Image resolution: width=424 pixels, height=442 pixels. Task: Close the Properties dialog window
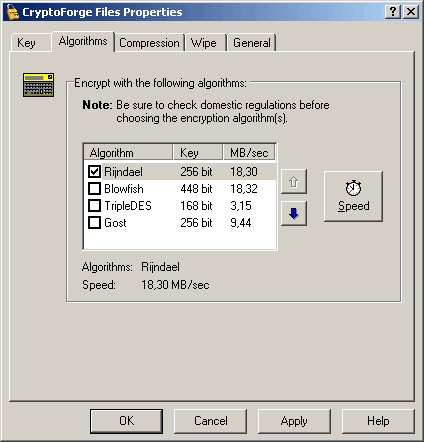click(x=411, y=12)
